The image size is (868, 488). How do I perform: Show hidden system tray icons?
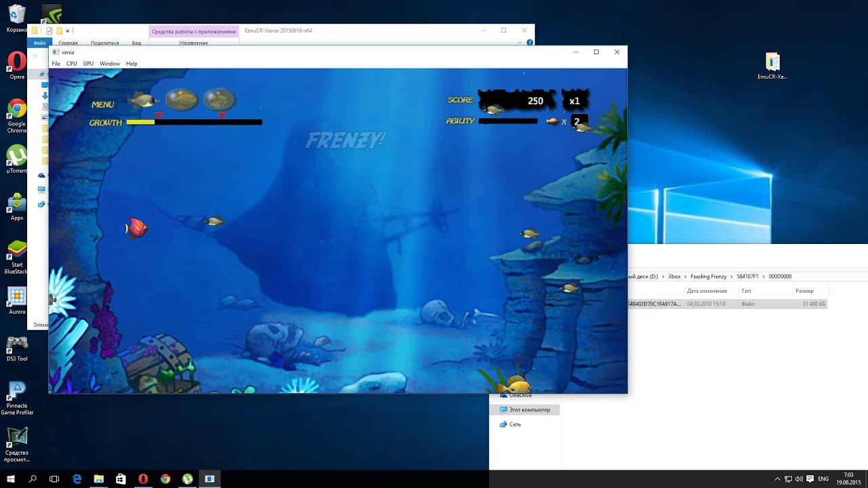pos(777,479)
